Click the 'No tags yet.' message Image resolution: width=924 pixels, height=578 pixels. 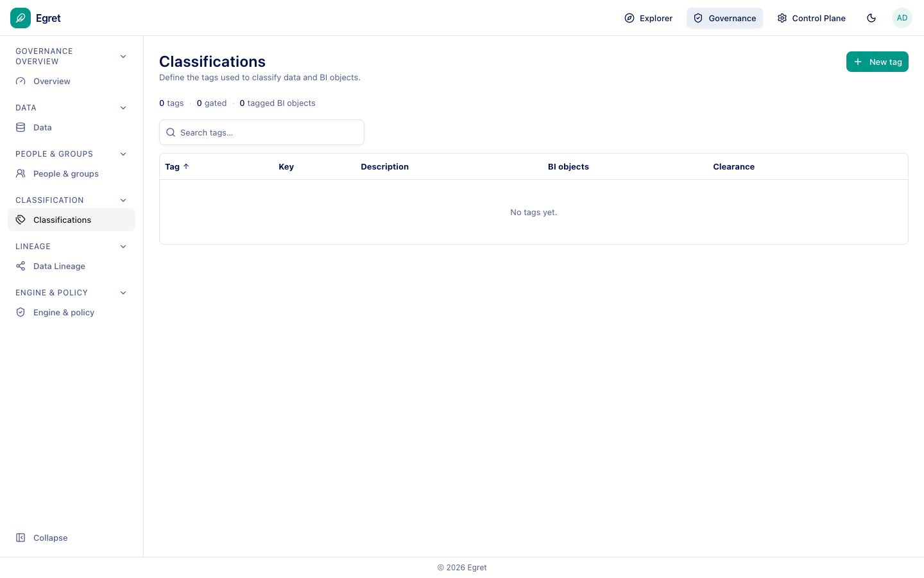click(534, 213)
